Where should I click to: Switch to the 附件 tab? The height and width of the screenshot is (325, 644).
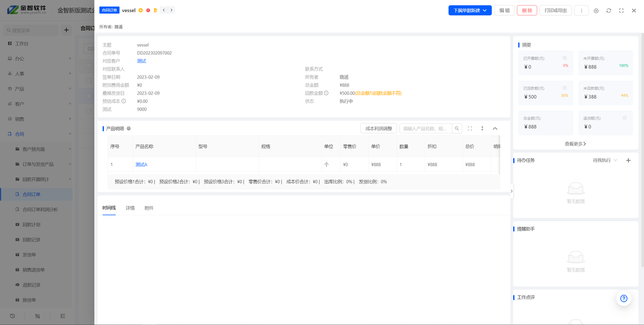point(149,208)
